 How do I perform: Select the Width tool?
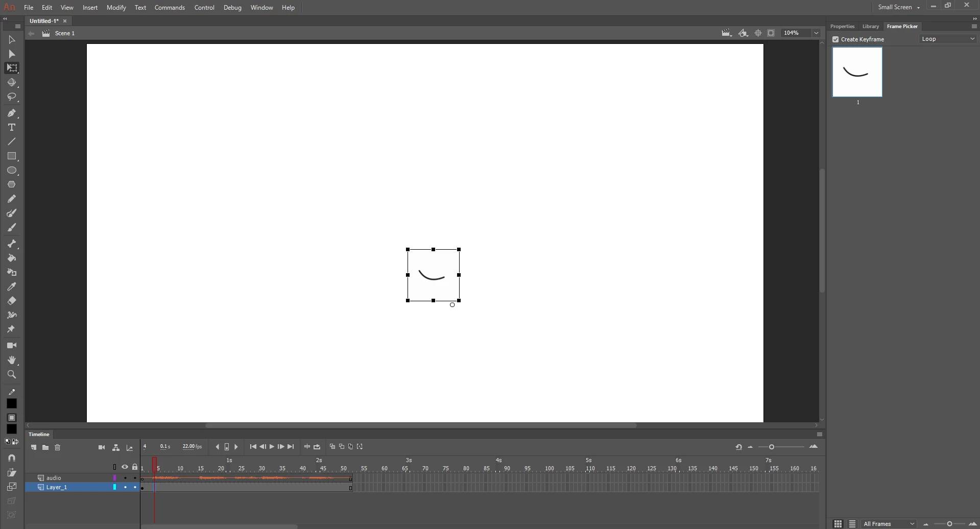click(12, 315)
